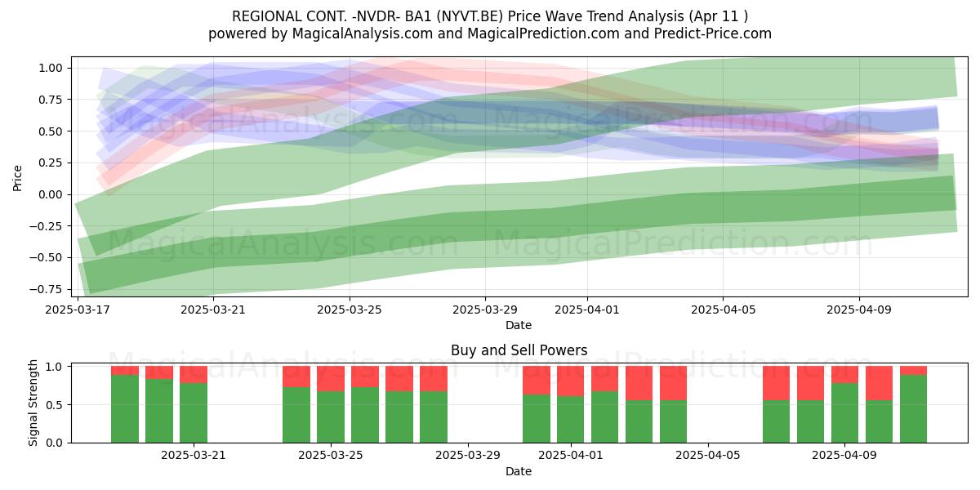Screen dimensions: 980x490
Task: Click '2025-03-25' under the Price Wave chart
Action: pos(350,310)
